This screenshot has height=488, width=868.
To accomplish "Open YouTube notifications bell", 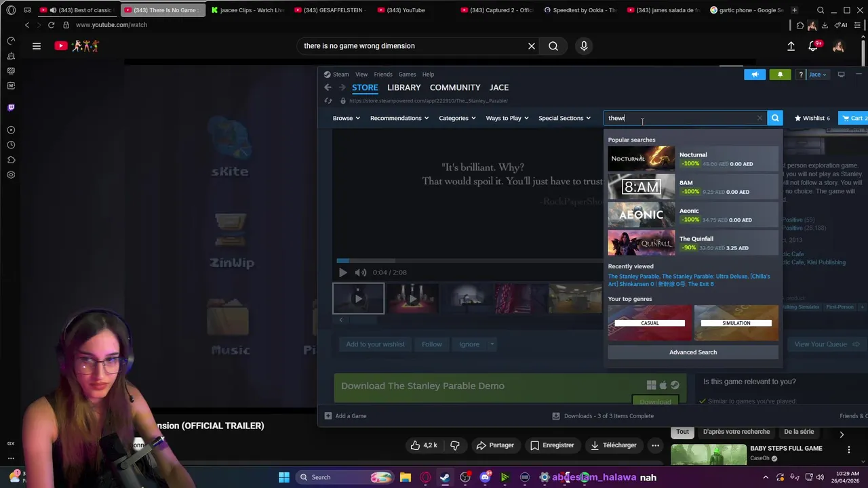I will click(813, 46).
